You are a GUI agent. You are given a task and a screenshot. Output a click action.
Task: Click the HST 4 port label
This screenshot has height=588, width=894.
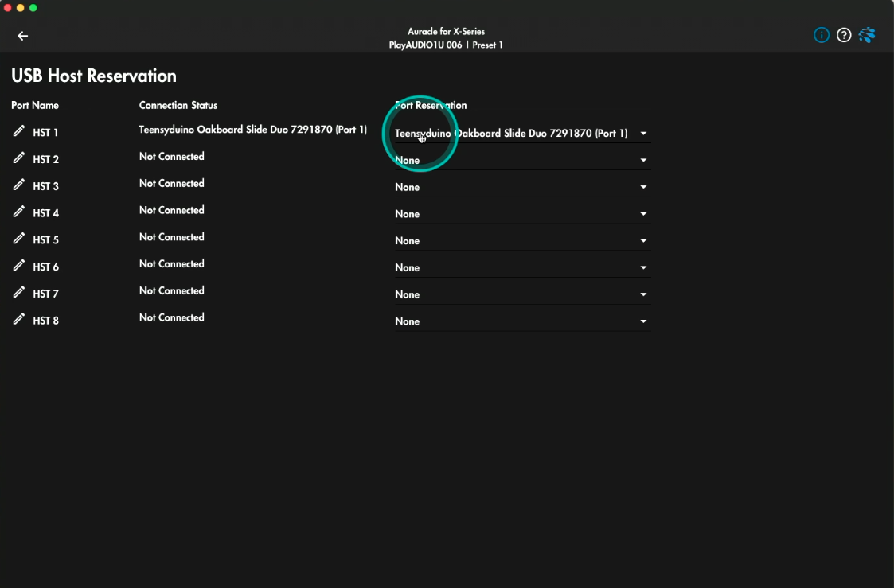tap(45, 213)
